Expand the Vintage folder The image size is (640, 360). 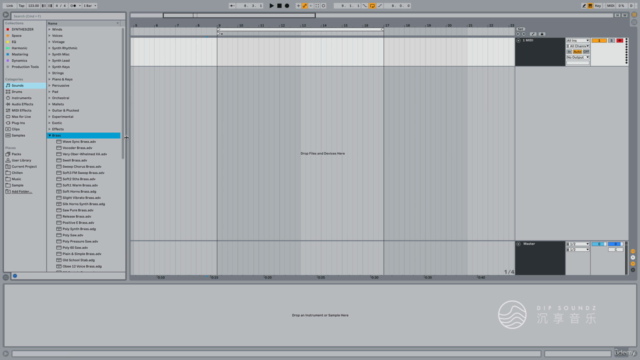(x=50, y=42)
